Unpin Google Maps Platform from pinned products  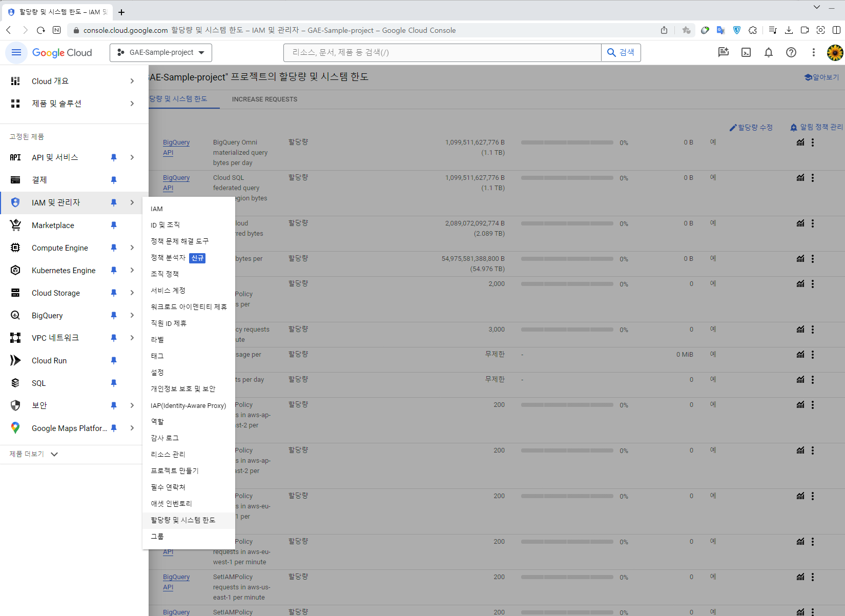click(x=114, y=428)
